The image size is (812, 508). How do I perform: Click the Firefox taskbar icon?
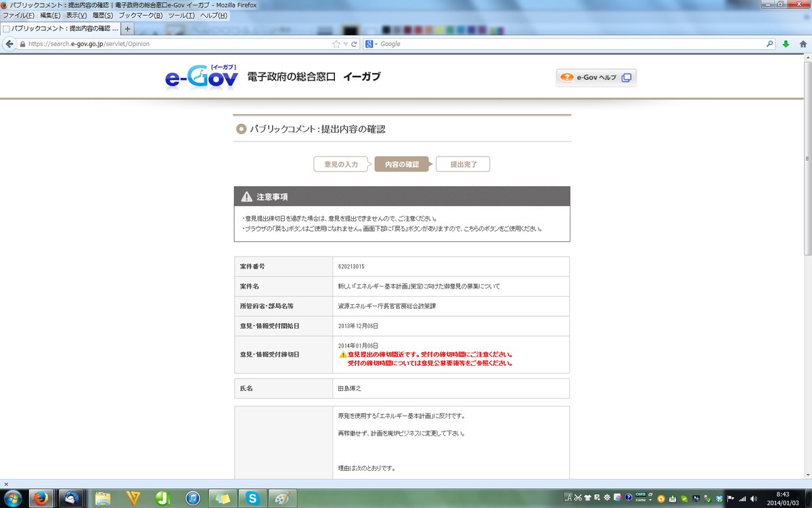click(x=42, y=498)
